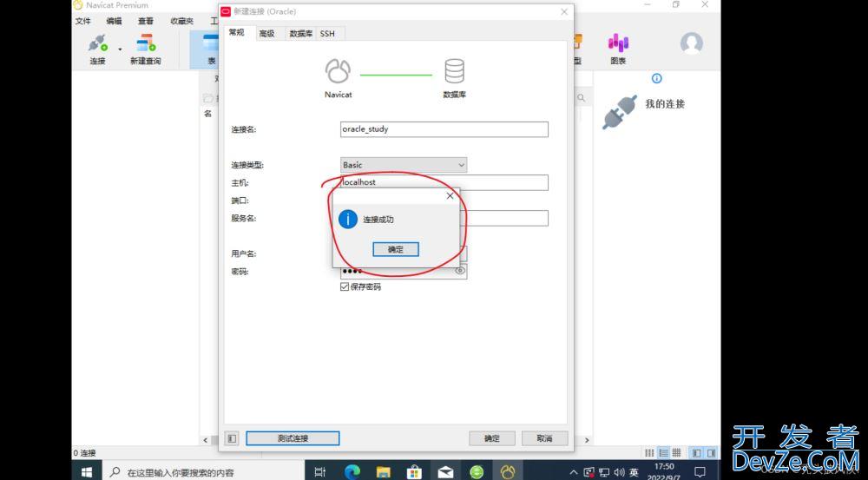868x480 pixels.
Task: Open the 连接类型 Basic dropdown
Action: coord(404,165)
